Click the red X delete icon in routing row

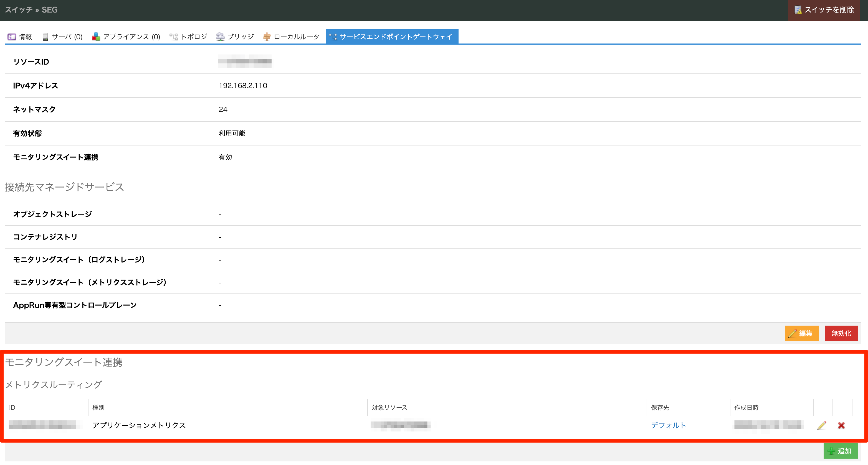(841, 425)
